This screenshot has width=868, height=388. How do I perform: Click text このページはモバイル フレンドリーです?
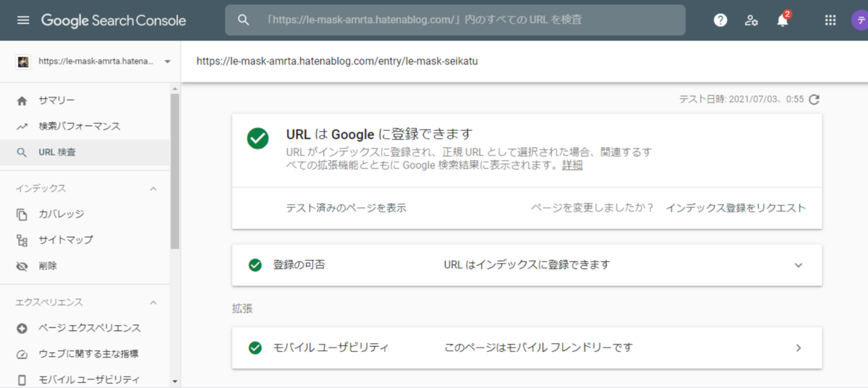click(x=538, y=348)
